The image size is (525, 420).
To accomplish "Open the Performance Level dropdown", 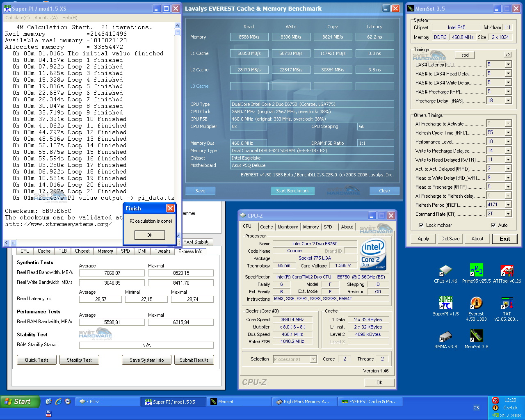I will pos(508,142).
